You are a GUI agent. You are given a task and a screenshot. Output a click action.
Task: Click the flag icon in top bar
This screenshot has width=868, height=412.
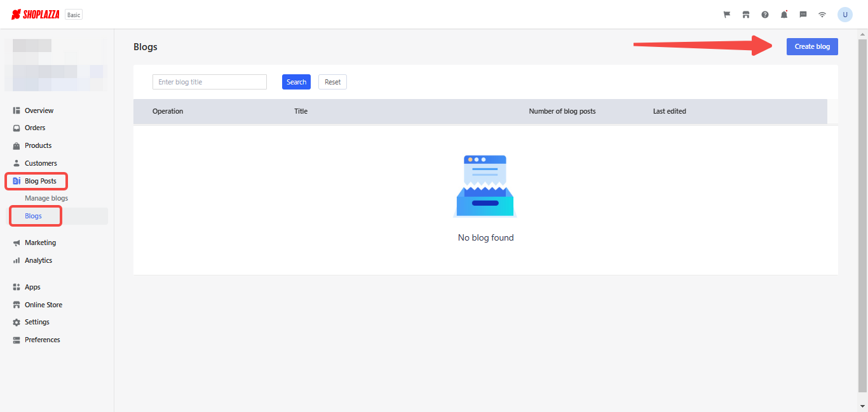click(x=727, y=15)
